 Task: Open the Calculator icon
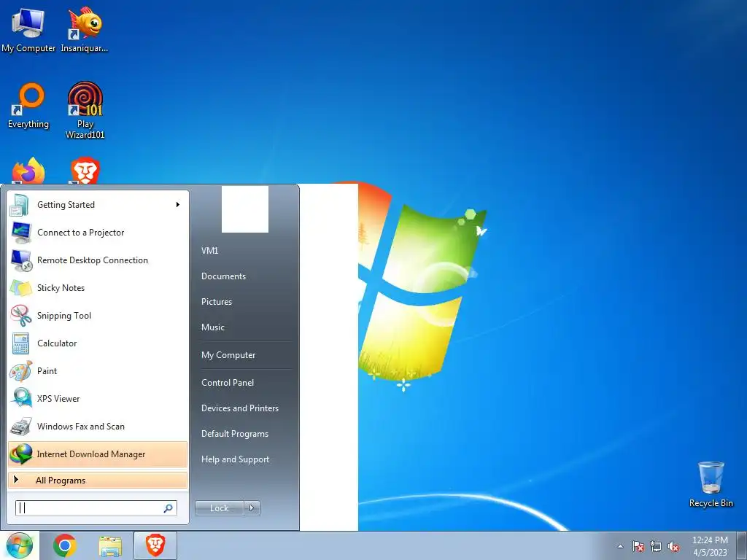point(20,343)
